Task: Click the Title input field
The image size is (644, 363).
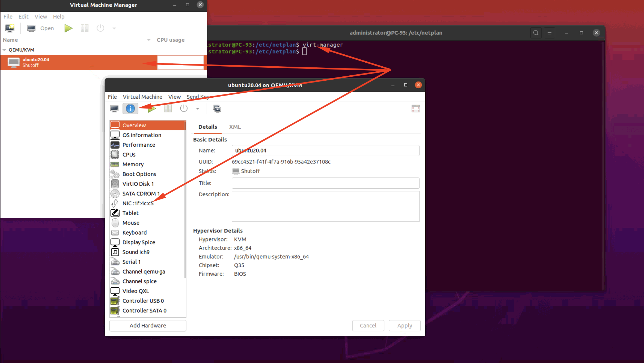Action: coord(325,183)
